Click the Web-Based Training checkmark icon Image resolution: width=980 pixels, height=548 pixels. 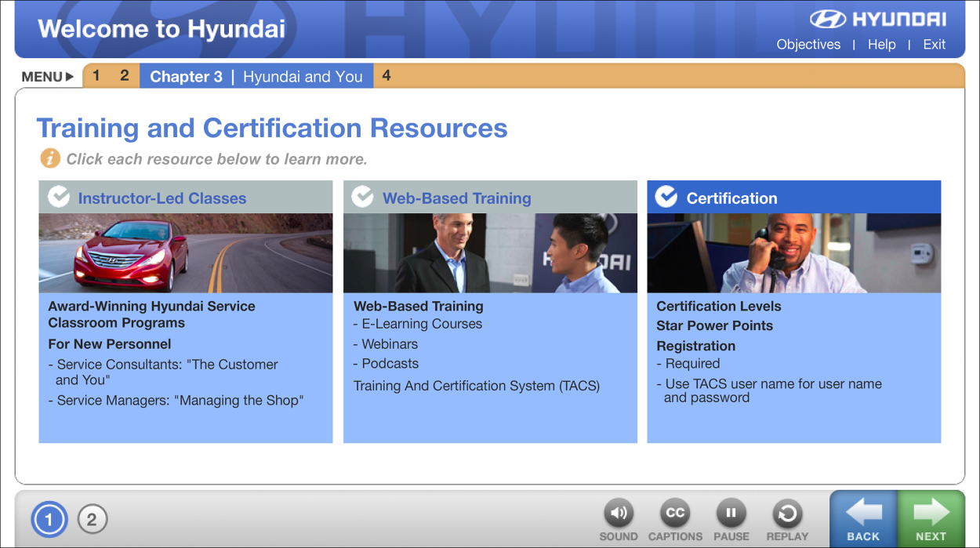[x=362, y=197]
